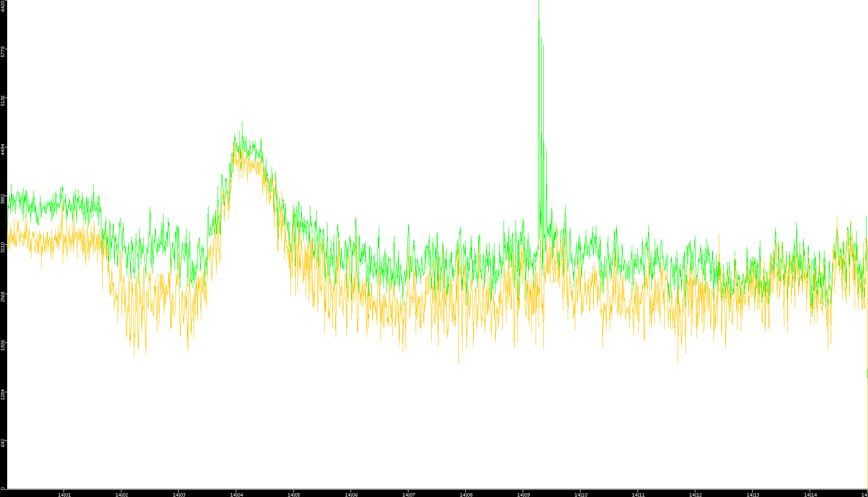The height and width of the screenshot is (497, 868).
Task: Select the 4494 vertical axis label
Action: [x=3, y=149]
